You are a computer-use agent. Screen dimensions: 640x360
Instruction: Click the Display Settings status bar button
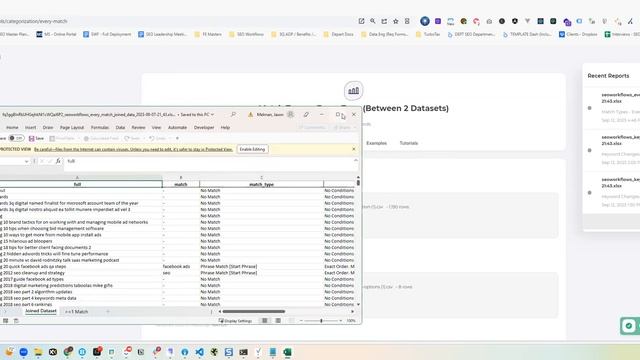click(236, 321)
